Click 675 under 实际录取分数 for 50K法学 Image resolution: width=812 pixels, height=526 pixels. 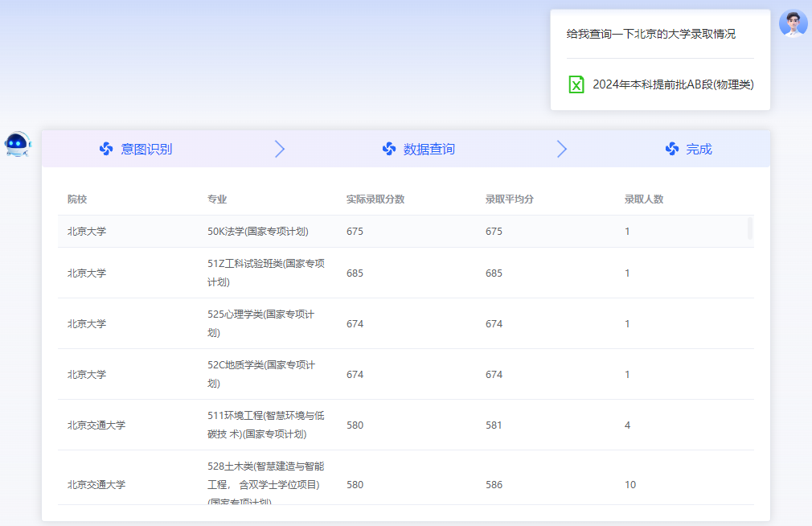[x=355, y=231]
